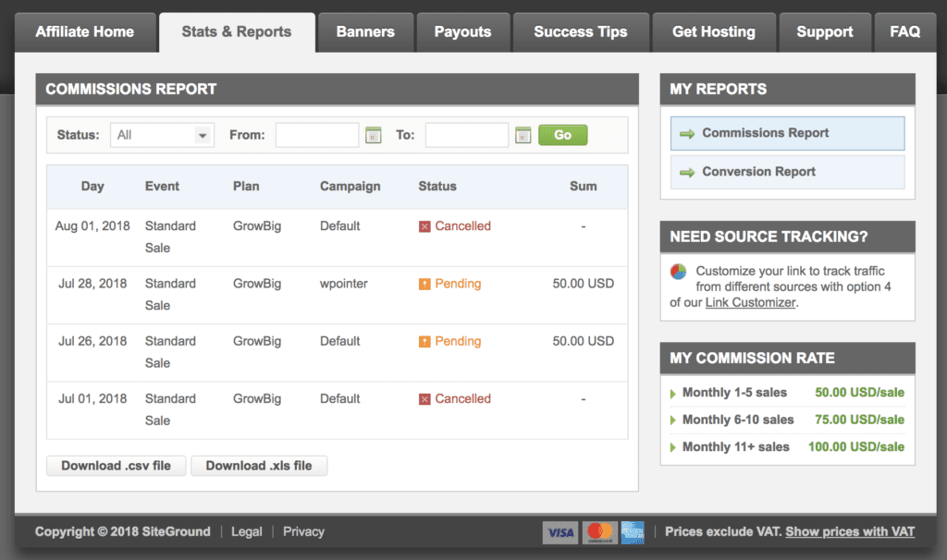The image size is (947, 560).
Task: Click the green Go button
Action: [563, 135]
